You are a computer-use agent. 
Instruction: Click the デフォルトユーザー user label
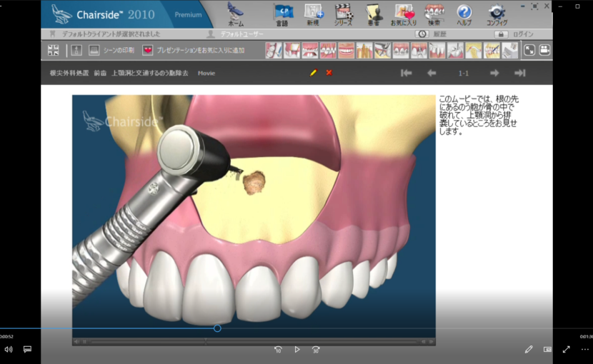pos(242,34)
